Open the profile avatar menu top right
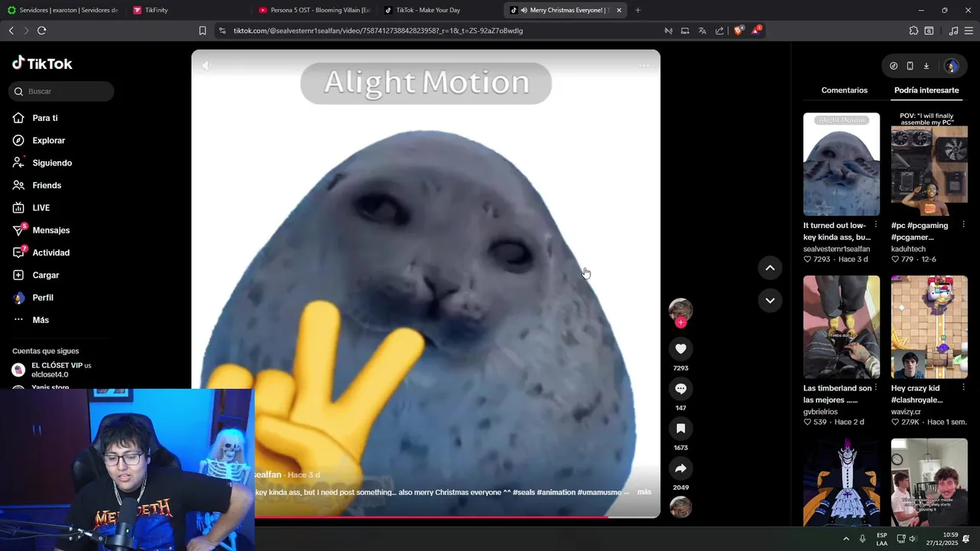Viewport: 980px width, 551px height. pos(952,66)
